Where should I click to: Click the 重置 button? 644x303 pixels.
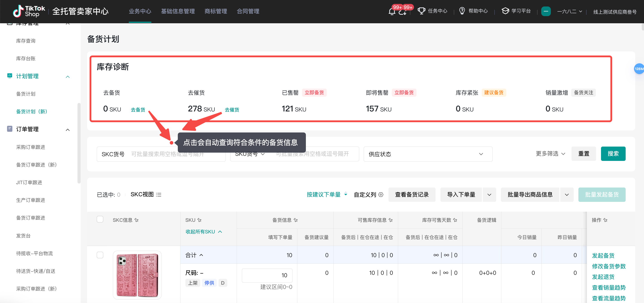(x=584, y=154)
